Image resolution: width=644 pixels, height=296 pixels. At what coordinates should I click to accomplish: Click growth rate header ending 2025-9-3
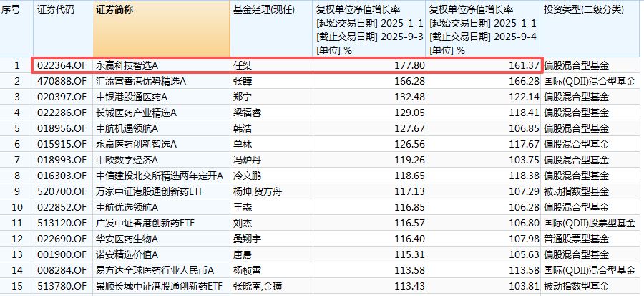(370, 29)
